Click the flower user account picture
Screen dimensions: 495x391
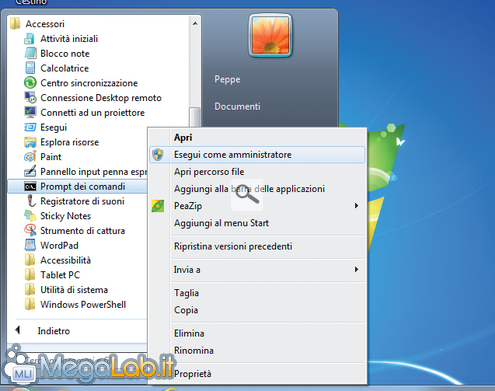tap(270, 35)
